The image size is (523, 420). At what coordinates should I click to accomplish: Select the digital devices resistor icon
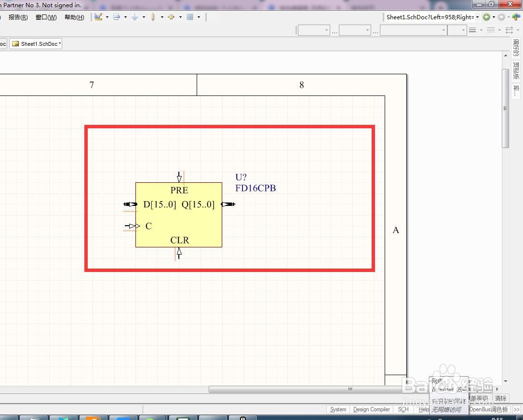[153, 17]
